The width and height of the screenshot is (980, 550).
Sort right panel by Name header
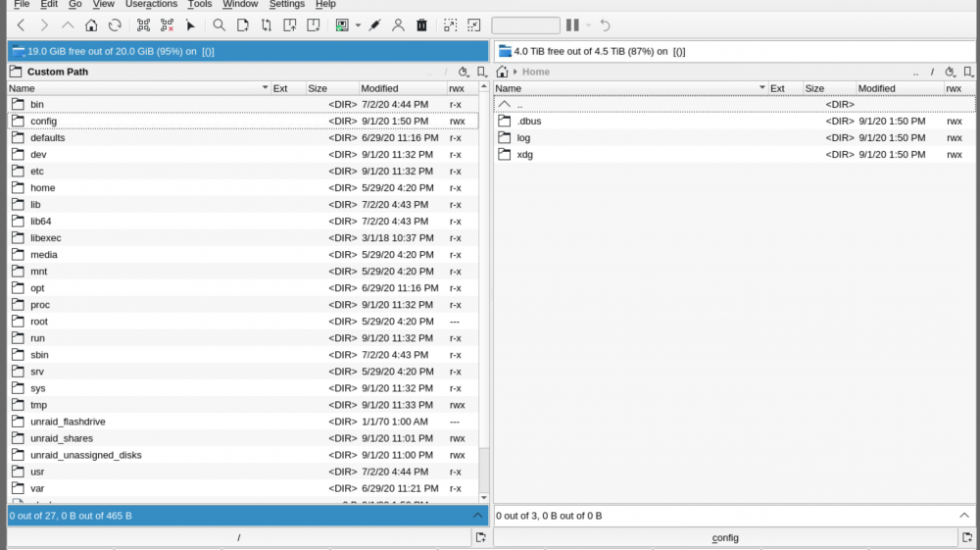click(630, 88)
